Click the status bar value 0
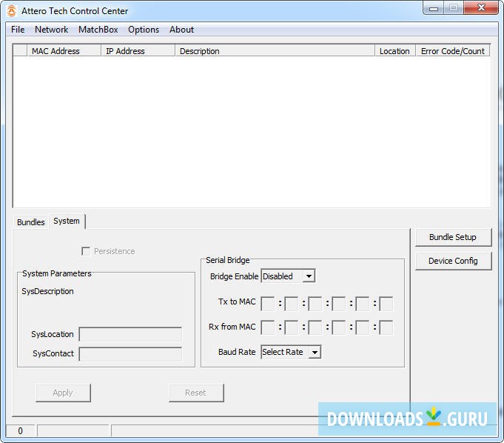504x443 pixels. 20,430
